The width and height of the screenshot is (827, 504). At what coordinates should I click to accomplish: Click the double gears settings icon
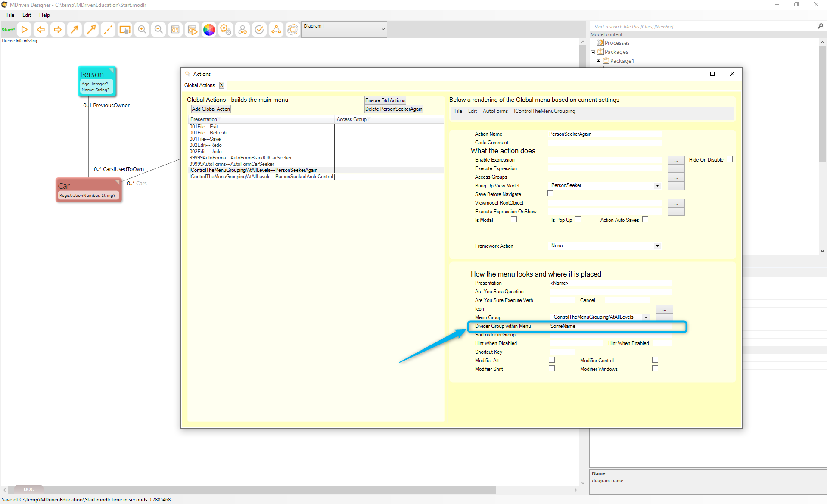(x=226, y=30)
